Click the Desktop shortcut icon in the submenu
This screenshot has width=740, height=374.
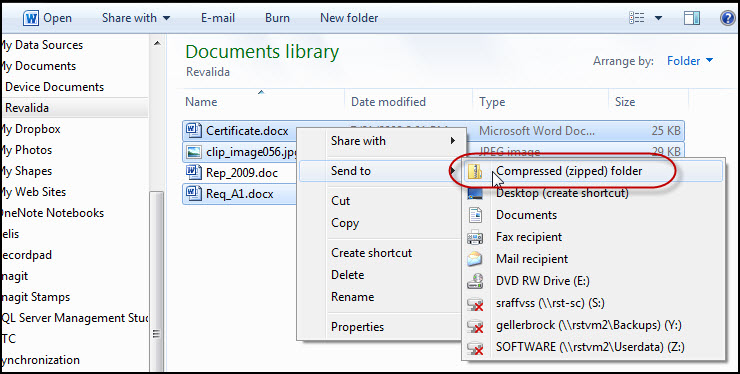(475, 193)
